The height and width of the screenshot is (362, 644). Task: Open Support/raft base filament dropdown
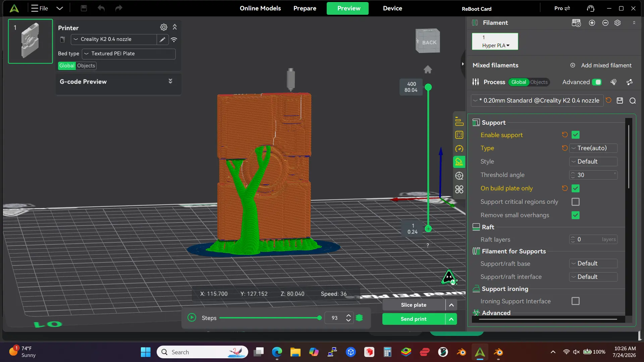(593, 263)
